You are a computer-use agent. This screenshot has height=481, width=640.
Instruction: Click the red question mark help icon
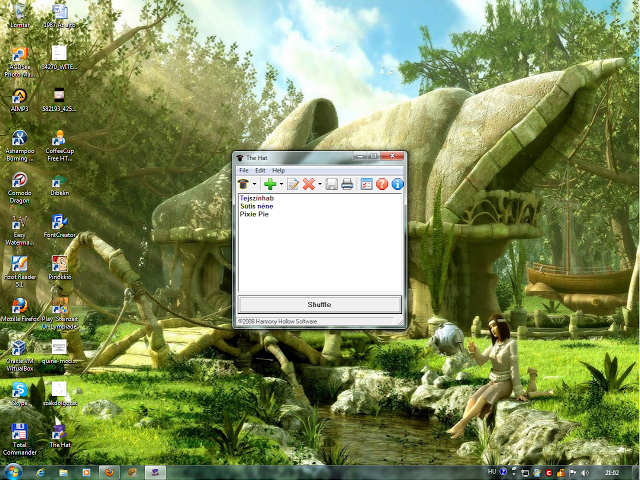pos(381,184)
